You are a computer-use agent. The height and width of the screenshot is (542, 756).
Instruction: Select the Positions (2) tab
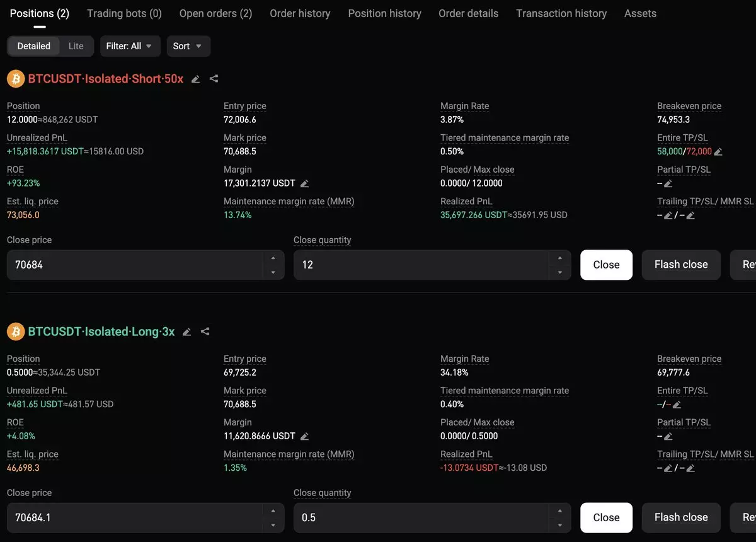[40, 13]
